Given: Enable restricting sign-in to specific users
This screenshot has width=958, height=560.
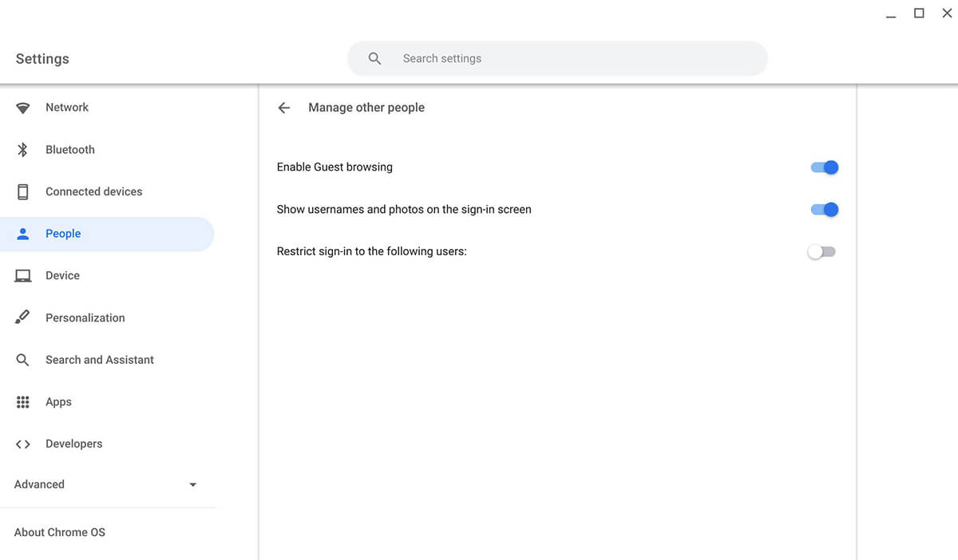Looking at the screenshot, I should (821, 250).
